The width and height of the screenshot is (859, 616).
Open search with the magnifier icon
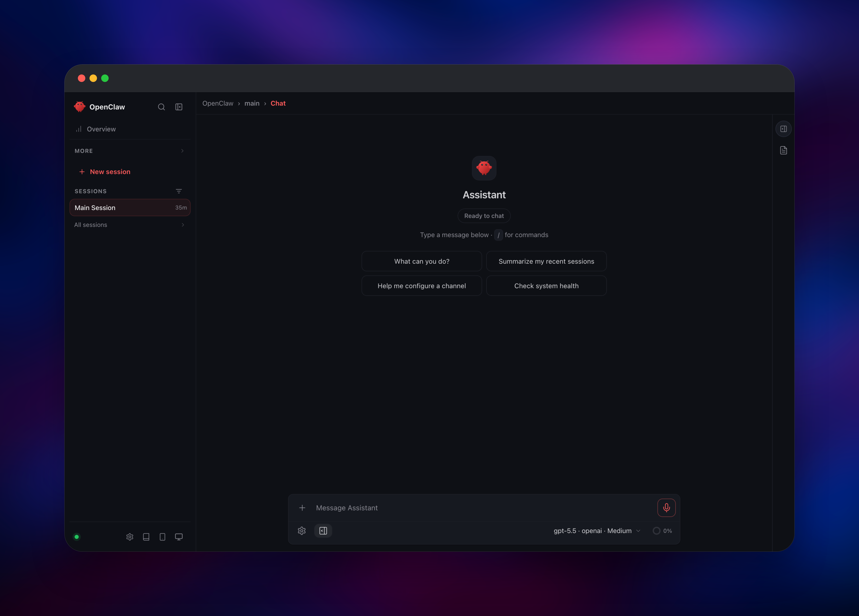point(161,107)
